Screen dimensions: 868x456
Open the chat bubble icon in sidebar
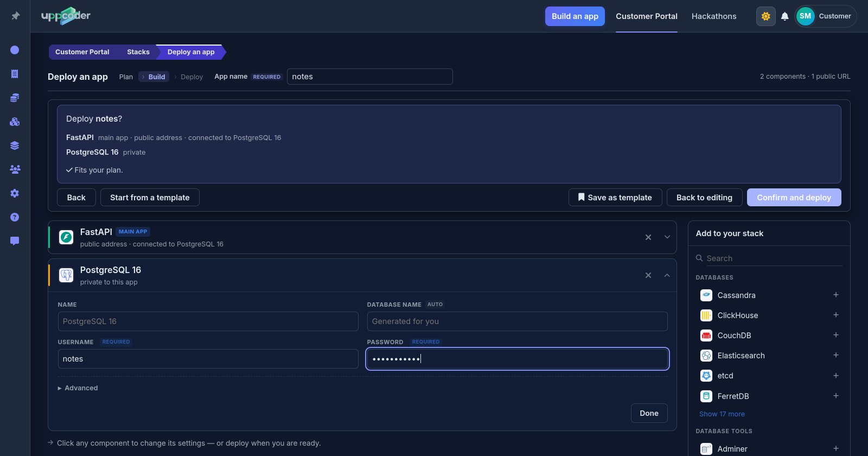click(15, 241)
